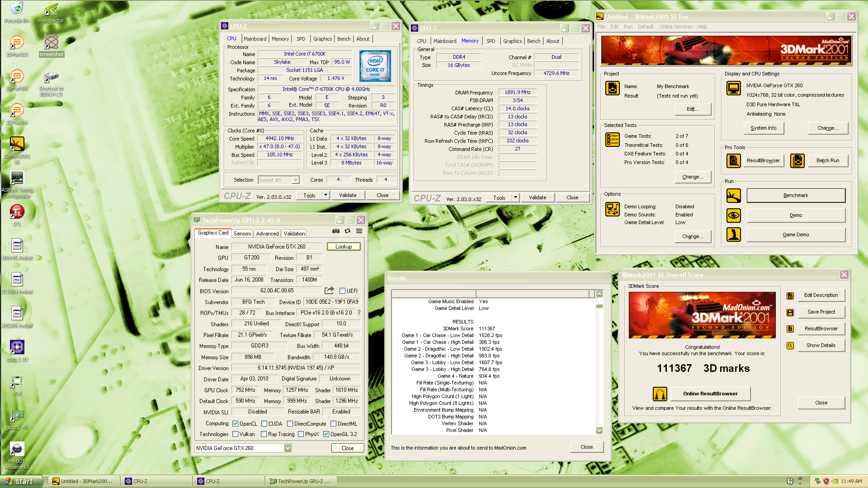Click GPU-Z screenshot camera icon

335,231
